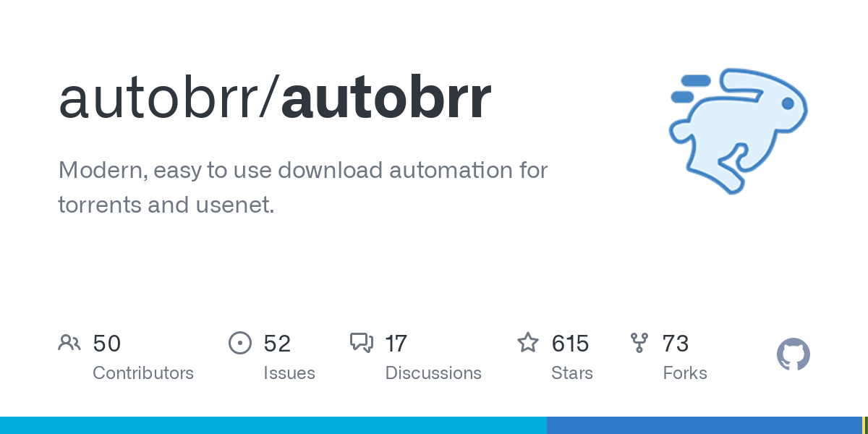Click the autobrr rabbit logo
The height and width of the screenshot is (434, 868).
[738, 130]
